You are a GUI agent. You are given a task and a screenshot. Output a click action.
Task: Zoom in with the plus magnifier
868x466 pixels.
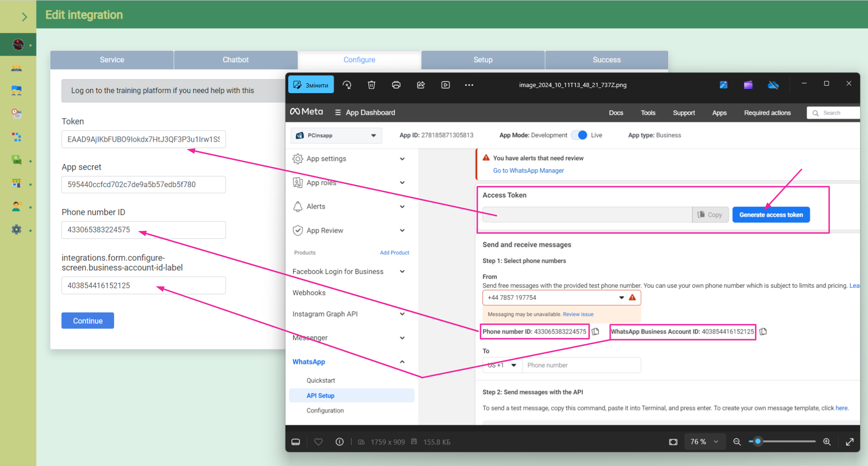(827, 442)
